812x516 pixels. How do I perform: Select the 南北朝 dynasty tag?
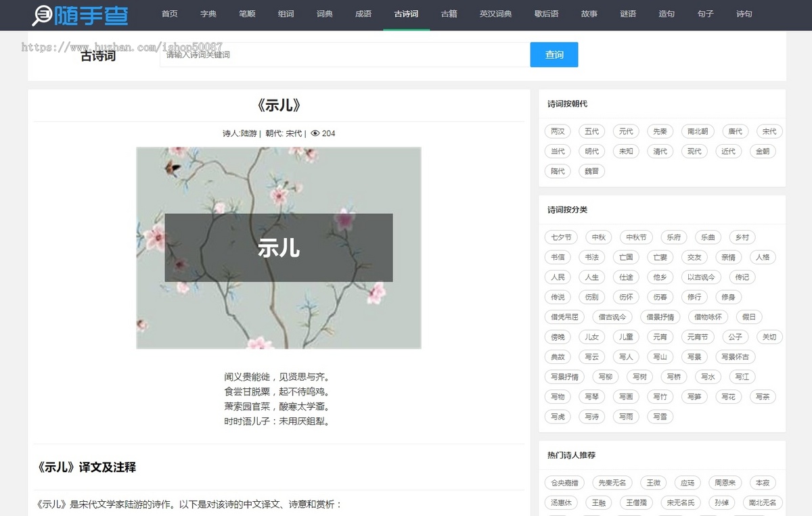pos(698,131)
